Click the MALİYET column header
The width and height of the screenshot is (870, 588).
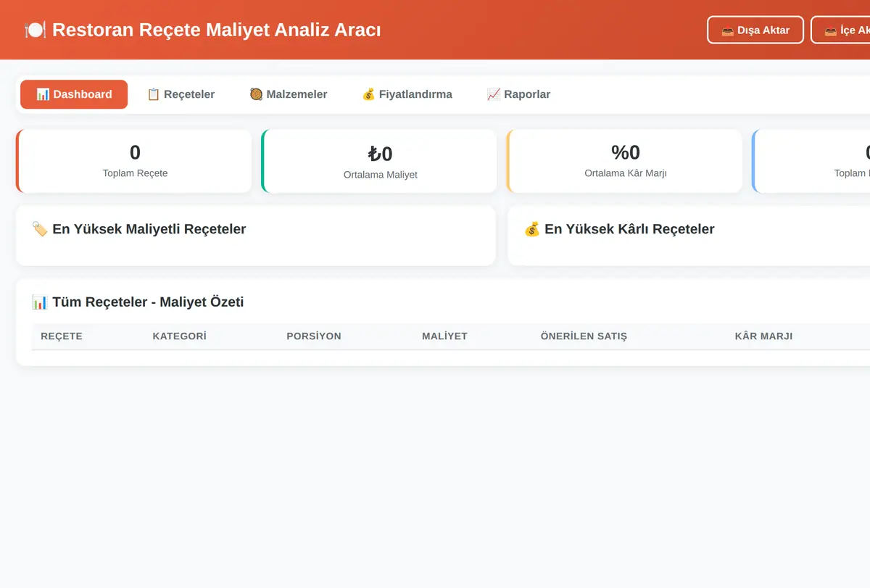(444, 336)
